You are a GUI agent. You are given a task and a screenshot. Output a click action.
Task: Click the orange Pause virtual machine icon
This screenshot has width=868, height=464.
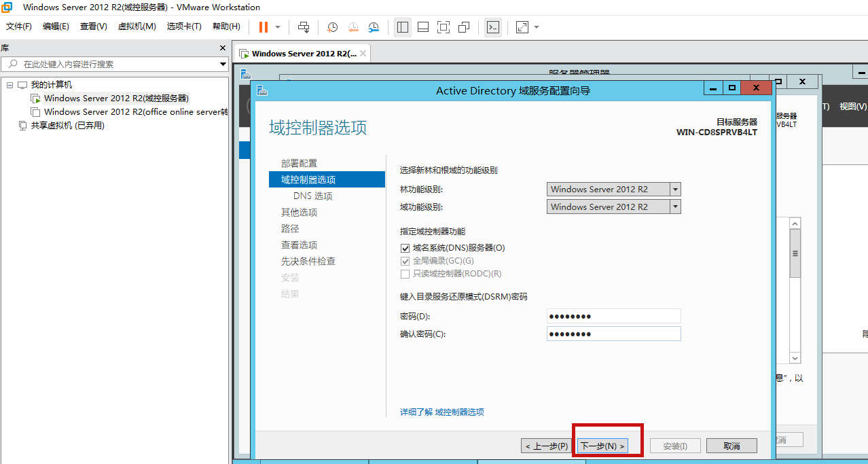pyautogui.click(x=264, y=27)
